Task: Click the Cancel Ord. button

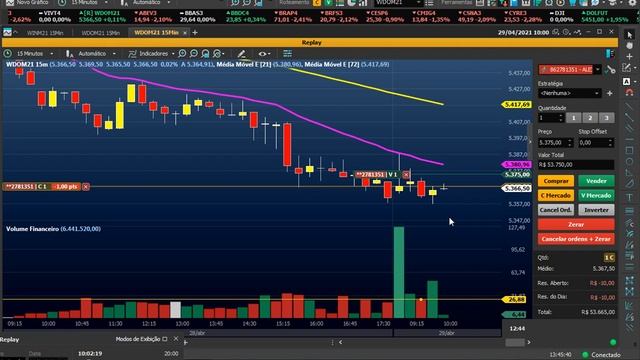Action: click(x=556, y=210)
